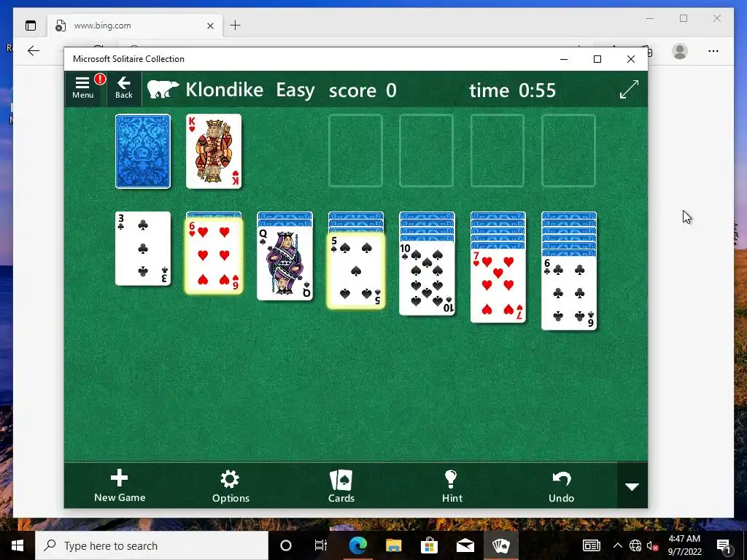This screenshot has width=747, height=560.
Task: Open network globe icon in system tray
Action: [635, 545]
